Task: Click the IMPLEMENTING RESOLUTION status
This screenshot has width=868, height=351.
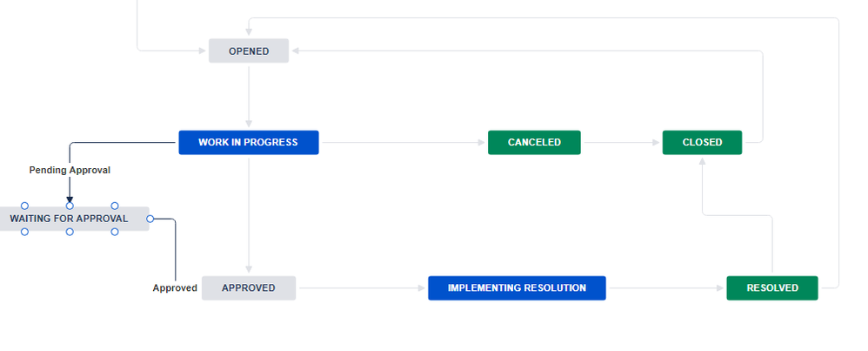Action: pos(517,288)
